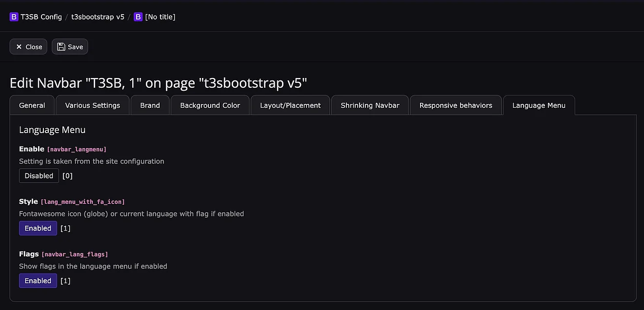This screenshot has width=644, height=310.
Task: Open the Background Color tab
Action: pos(210,105)
